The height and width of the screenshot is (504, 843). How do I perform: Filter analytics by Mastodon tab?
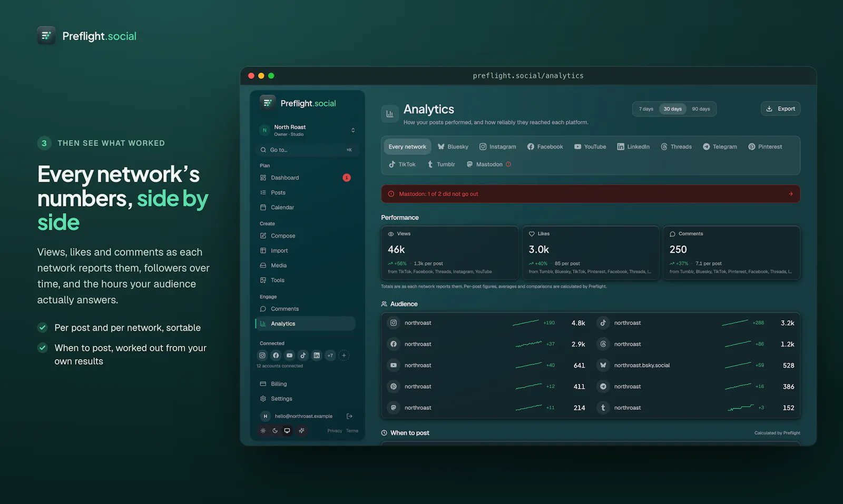(488, 164)
